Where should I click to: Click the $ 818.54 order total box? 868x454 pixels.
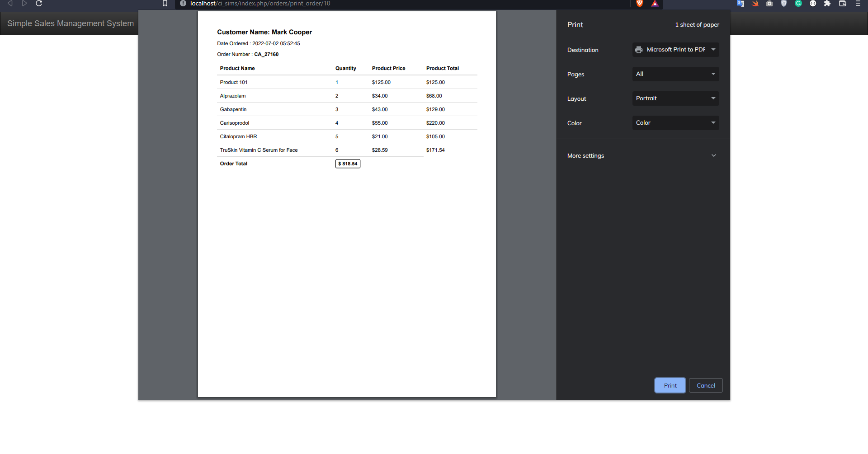coord(348,164)
